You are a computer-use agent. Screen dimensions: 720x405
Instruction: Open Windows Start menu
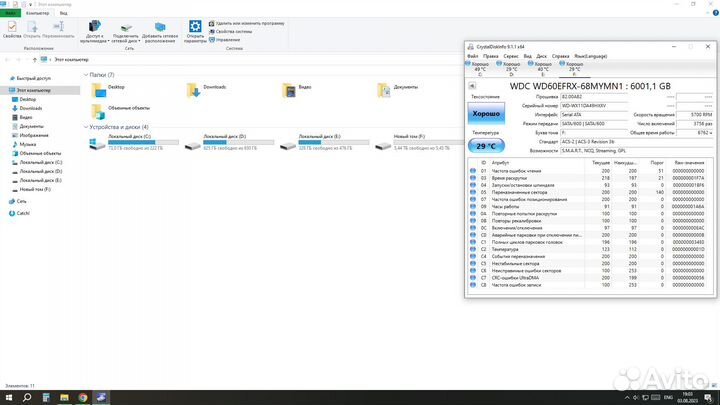pos(9,398)
